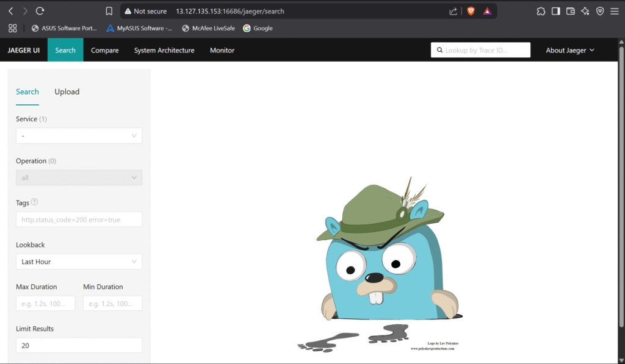Open the Operation dropdown
Image resolution: width=625 pixels, height=364 pixels.
(79, 177)
